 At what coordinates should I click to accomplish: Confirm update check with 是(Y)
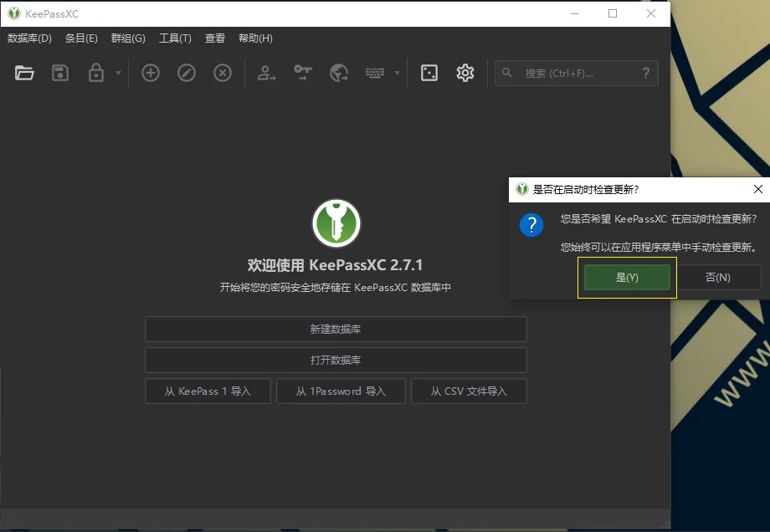point(627,277)
